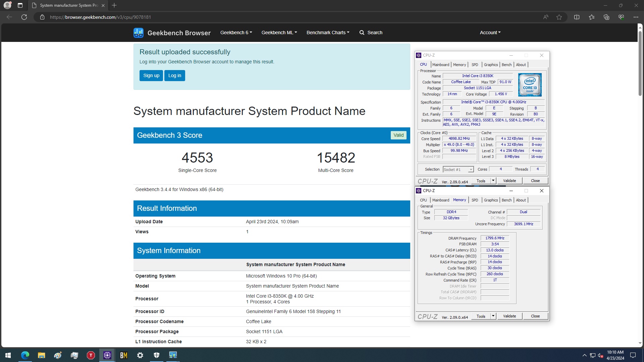644x362 pixels.
Task: Toggle split screen icon in Edge toolbar
Action: [x=577, y=17]
